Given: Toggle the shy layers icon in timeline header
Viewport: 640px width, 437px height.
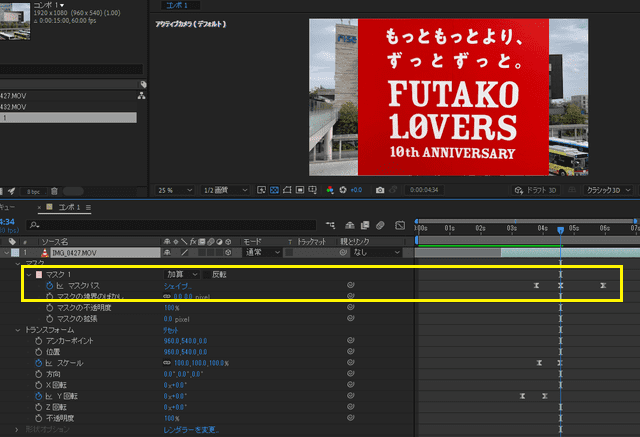Looking at the screenshot, I should (x=350, y=225).
